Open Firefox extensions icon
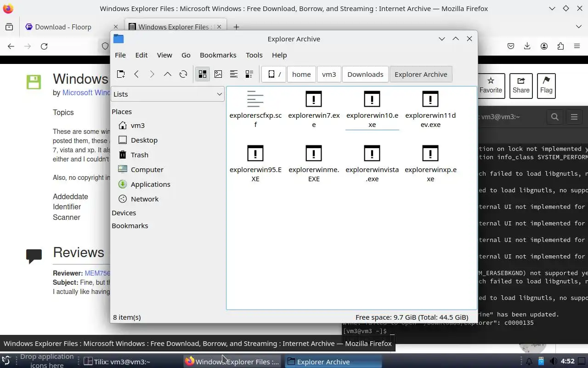The width and height of the screenshot is (588, 368). 560,46
